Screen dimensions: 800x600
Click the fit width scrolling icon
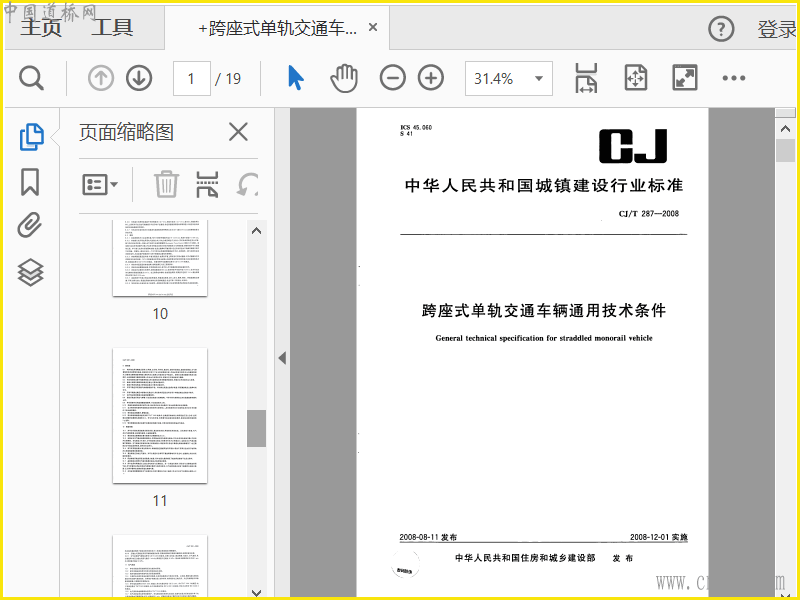point(586,78)
